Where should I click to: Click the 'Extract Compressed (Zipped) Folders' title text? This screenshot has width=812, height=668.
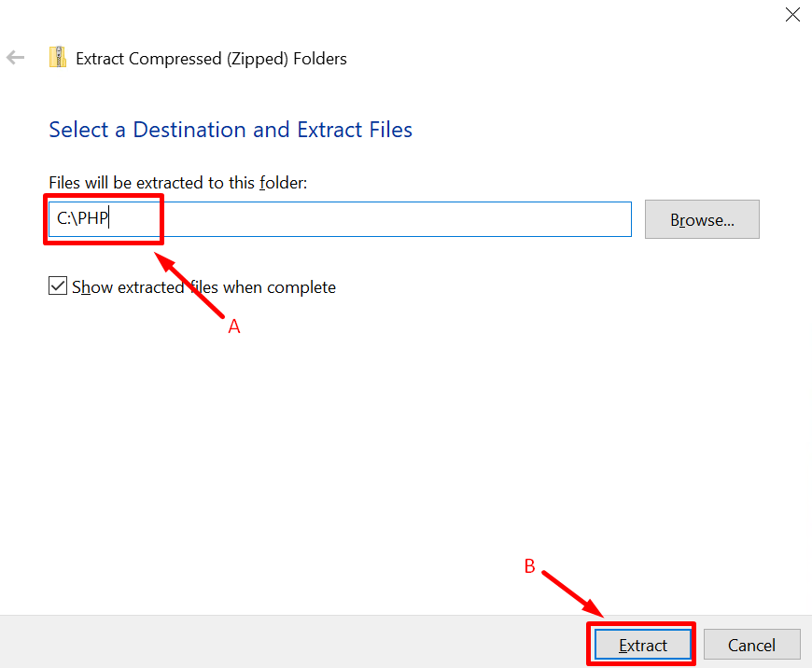point(211,59)
